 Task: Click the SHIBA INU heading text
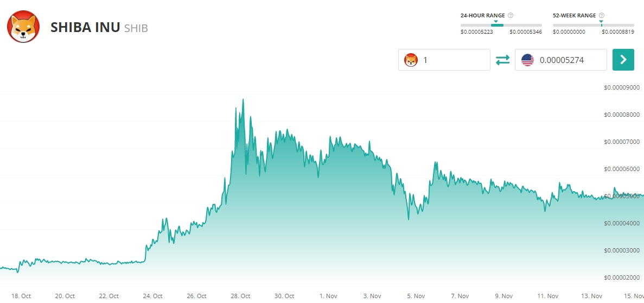85,28
